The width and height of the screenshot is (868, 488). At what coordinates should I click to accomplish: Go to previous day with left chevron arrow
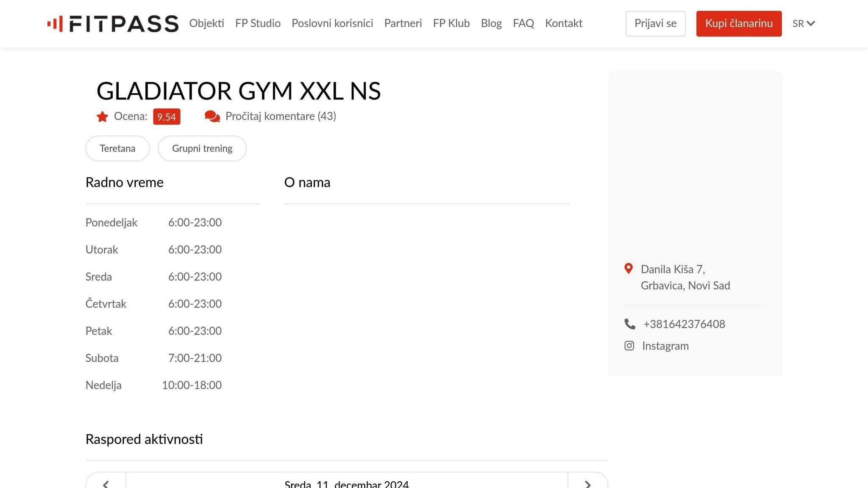pos(106,484)
